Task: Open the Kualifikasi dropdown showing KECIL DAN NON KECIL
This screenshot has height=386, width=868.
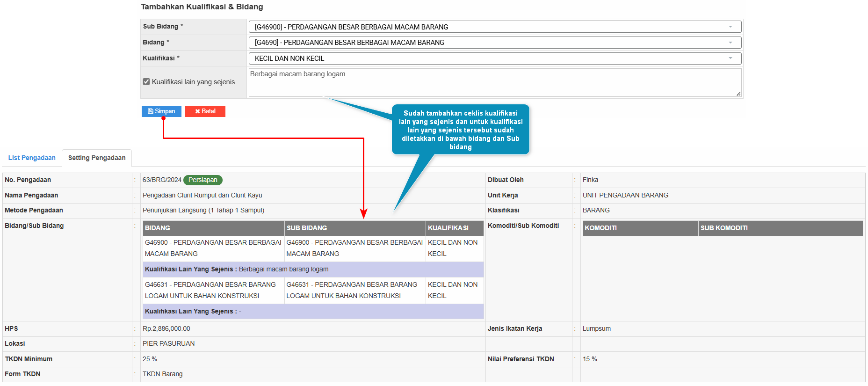Action: 494,58
